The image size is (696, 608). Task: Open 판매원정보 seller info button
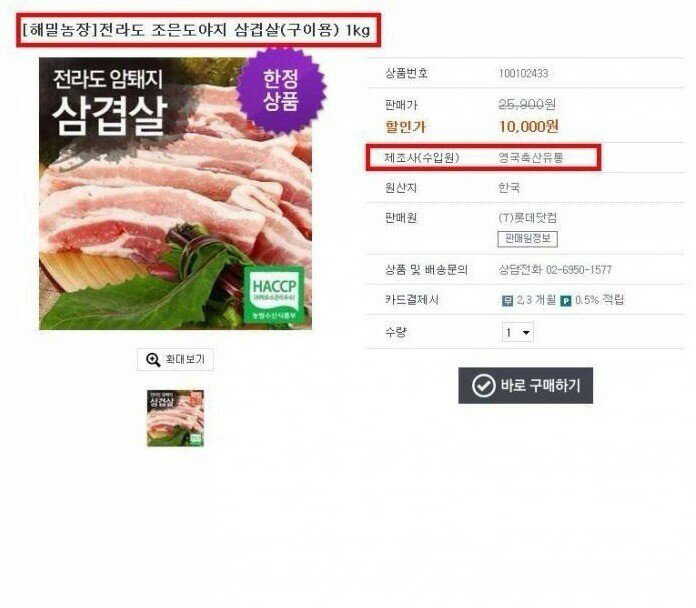point(527,239)
